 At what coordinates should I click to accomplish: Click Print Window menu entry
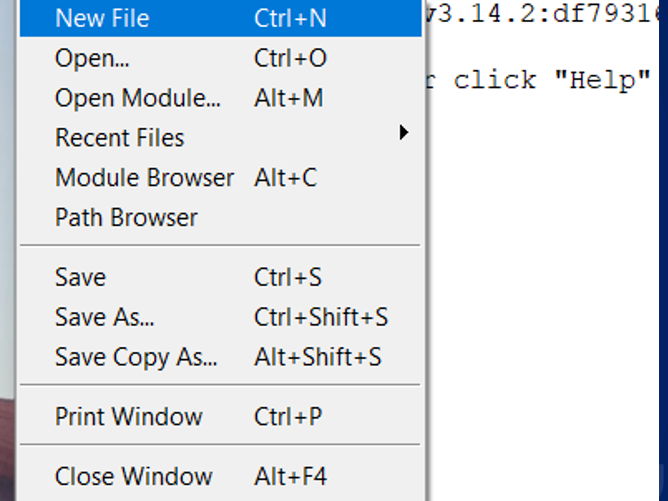point(128,416)
